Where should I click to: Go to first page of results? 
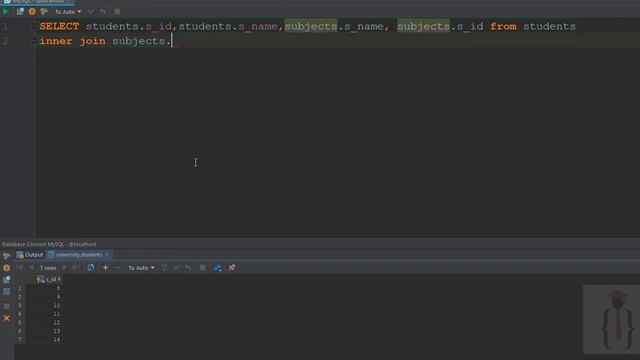[20, 268]
